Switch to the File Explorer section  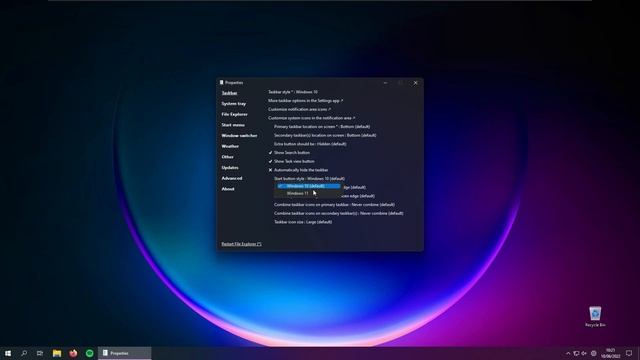click(234, 114)
